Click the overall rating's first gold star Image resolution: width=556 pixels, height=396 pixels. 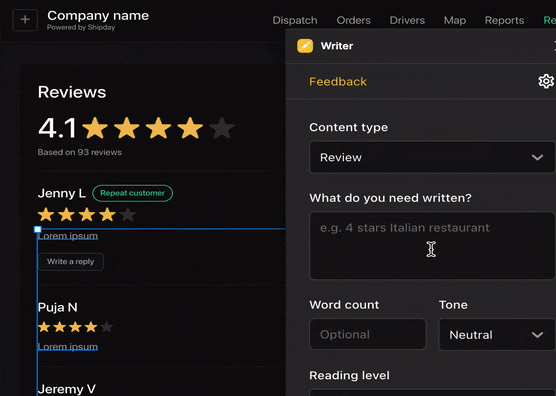[x=95, y=128]
